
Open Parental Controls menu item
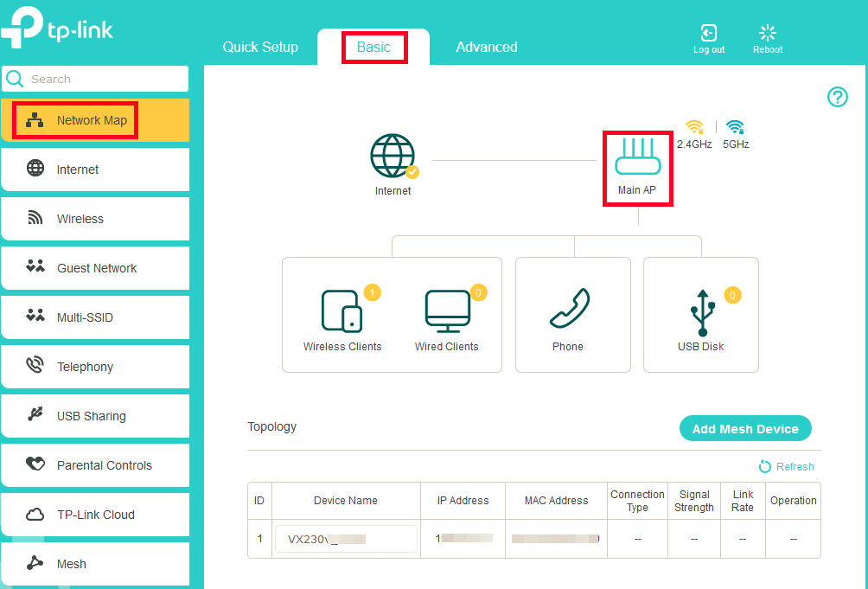point(95,464)
